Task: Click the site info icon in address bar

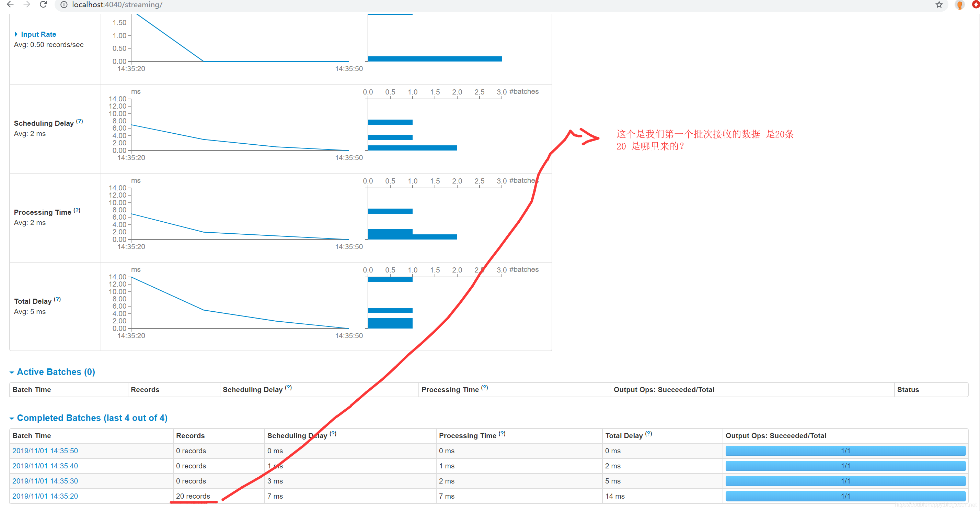Action: pyautogui.click(x=64, y=4)
